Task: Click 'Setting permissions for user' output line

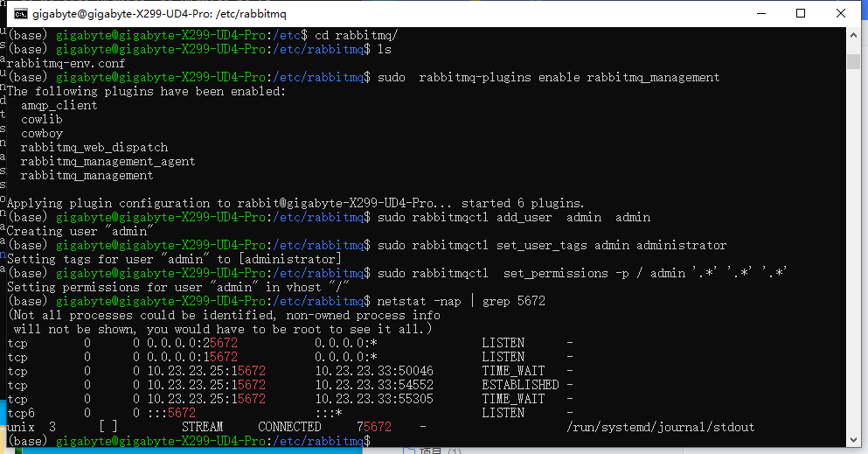Action: coord(177,287)
